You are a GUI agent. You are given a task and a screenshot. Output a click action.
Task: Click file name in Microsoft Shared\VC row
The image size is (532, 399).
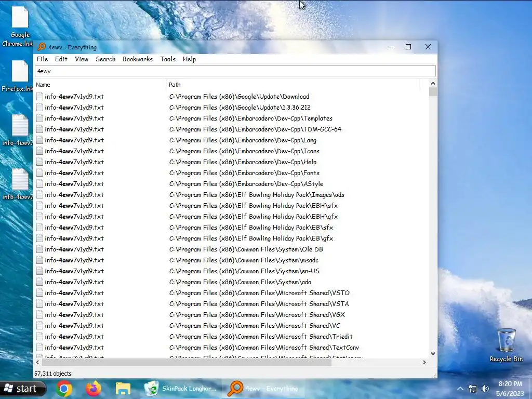(74, 325)
